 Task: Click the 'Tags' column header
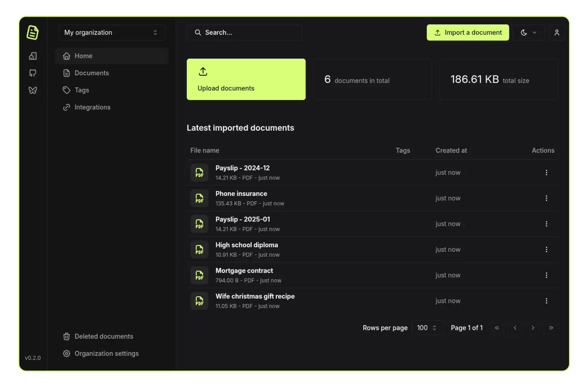pos(403,150)
